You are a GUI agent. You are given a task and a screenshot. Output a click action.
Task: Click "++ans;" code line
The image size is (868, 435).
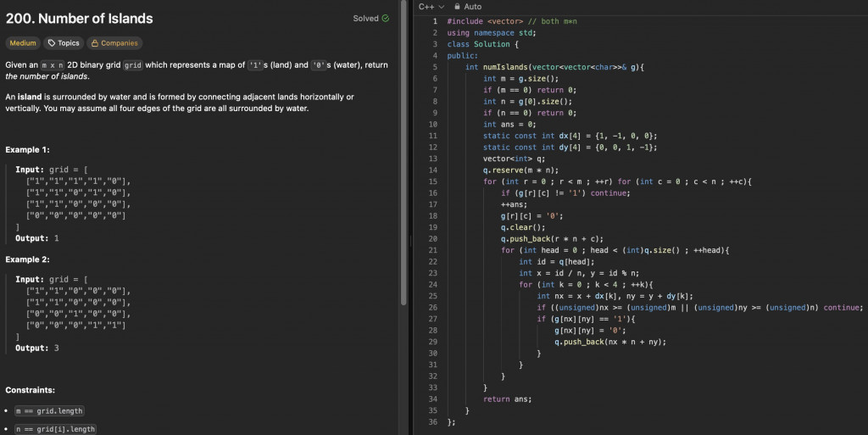pyautogui.click(x=515, y=204)
